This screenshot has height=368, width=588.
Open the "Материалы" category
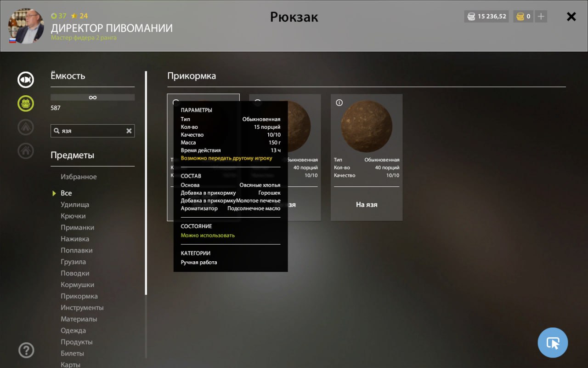click(79, 319)
